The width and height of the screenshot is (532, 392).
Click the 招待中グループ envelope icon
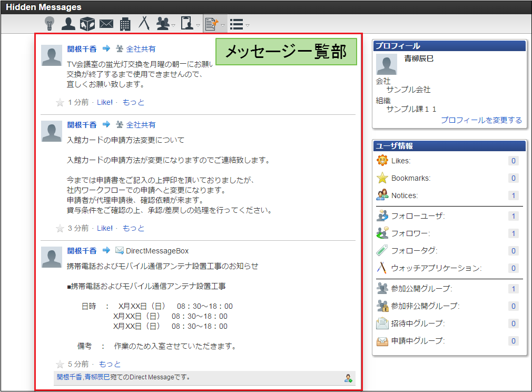coord(382,323)
